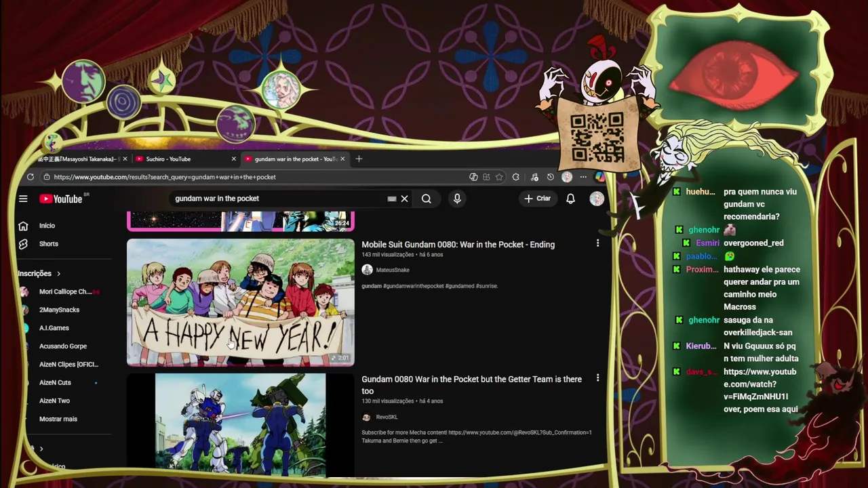Click the paablo... username in chat
This screenshot has height=488, width=868.
[701, 257]
